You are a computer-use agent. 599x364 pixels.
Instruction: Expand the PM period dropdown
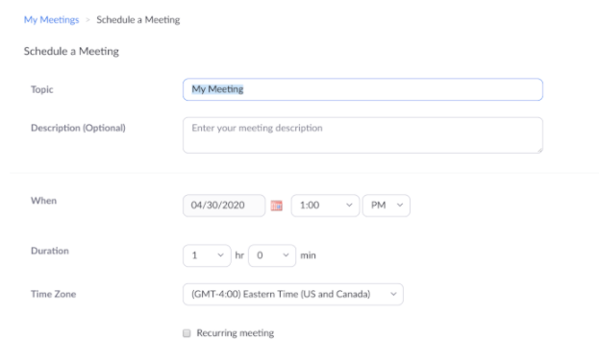386,206
